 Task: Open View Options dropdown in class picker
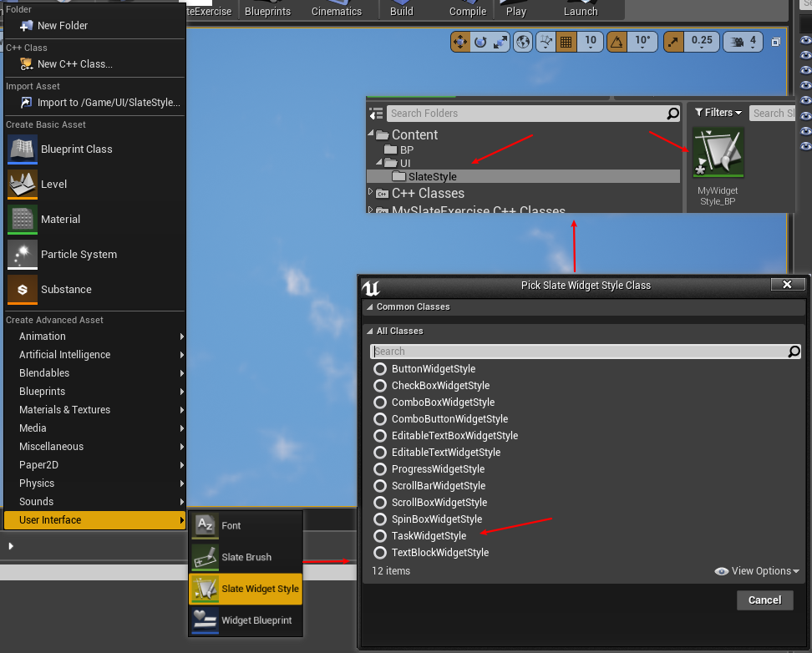pyautogui.click(x=757, y=571)
